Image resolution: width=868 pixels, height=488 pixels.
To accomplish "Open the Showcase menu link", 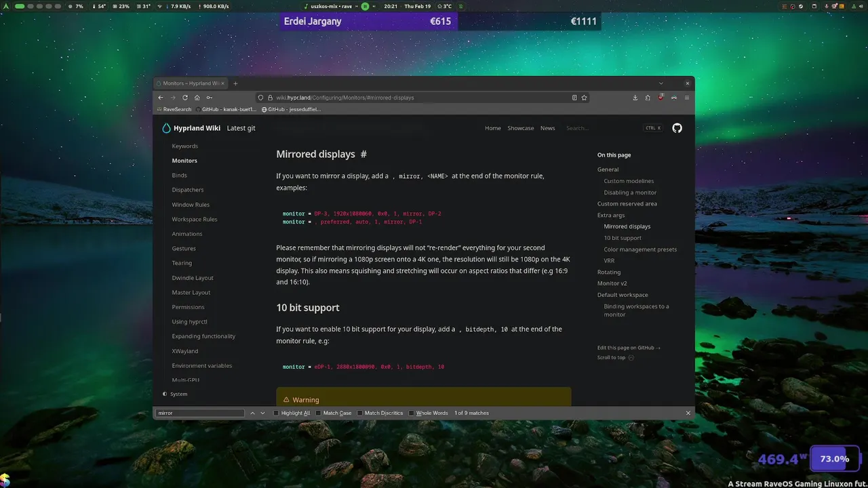I will pos(520,128).
